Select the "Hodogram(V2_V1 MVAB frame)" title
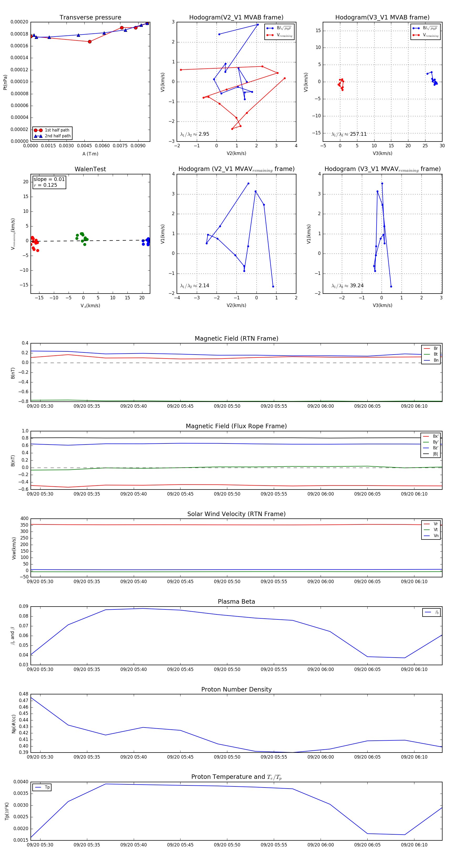Viewport: 473px width, 868px height. click(x=236, y=17)
